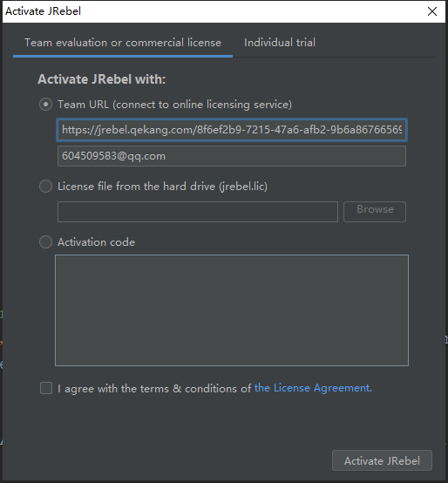Switch to the Individual trial tab
448x483 pixels.
[280, 43]
